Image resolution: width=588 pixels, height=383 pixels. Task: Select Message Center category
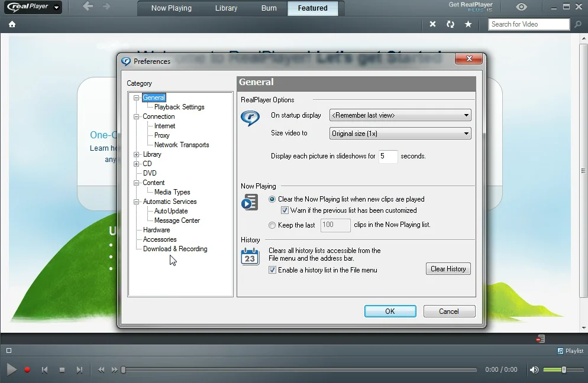pos(177,220)
